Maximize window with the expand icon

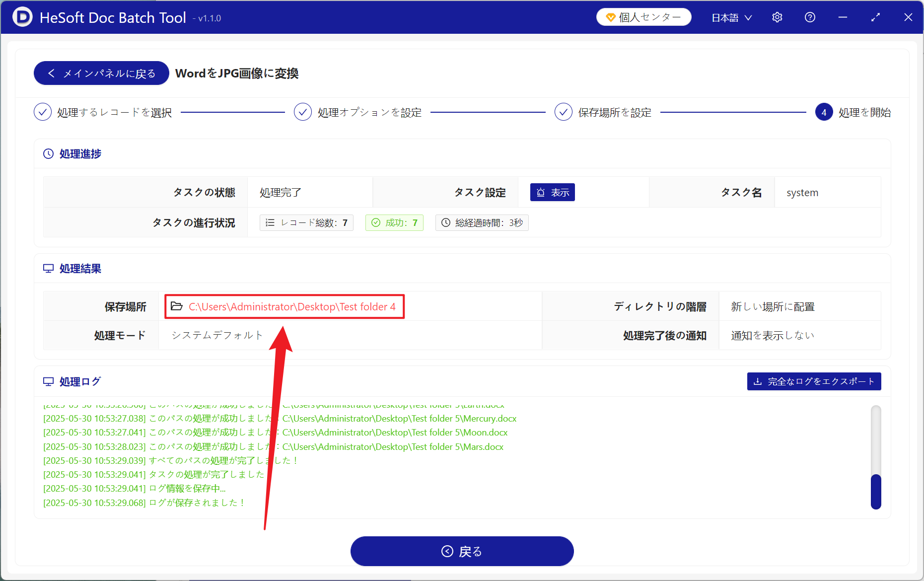[875, 17]
